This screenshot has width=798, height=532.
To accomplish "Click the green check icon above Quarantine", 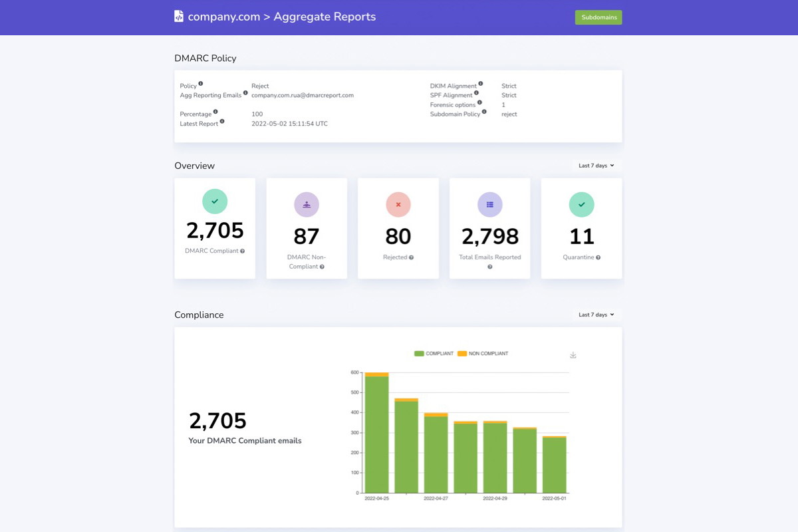I will click(x=581, y=204).
